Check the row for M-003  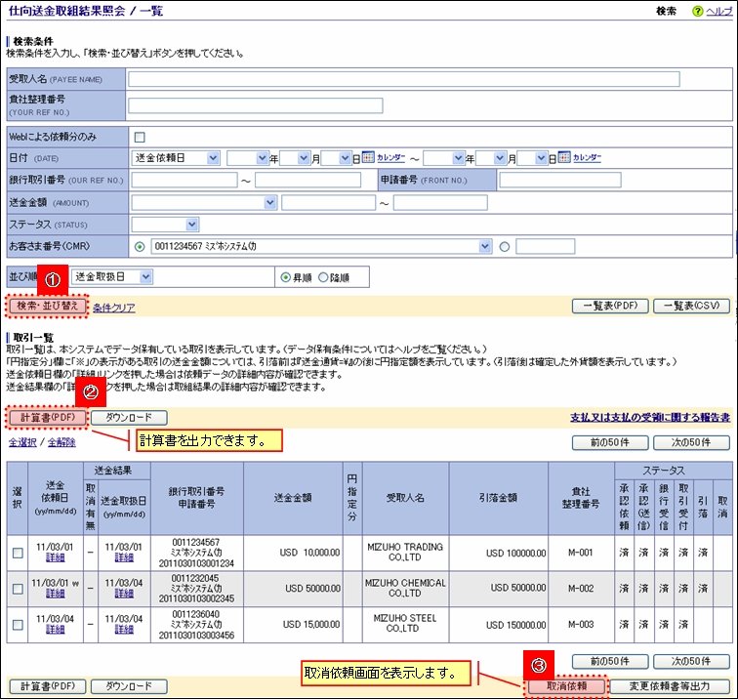pos(18,625)
